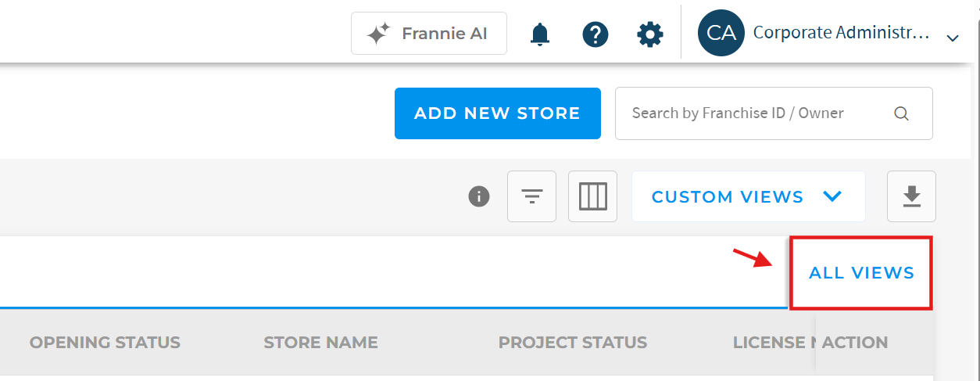Expand the Corporate Administrator account chevron
The image size is (980, 381).
click(952, 38)
